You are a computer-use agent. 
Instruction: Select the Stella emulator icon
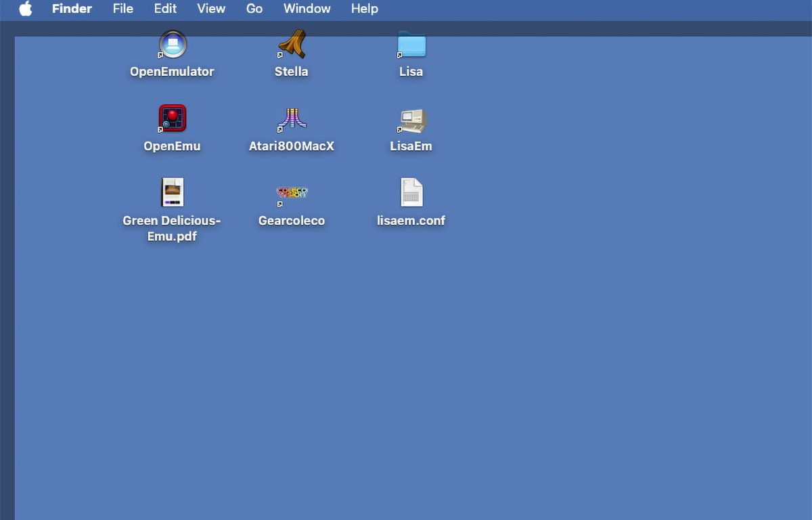click(x=292, y=45)
